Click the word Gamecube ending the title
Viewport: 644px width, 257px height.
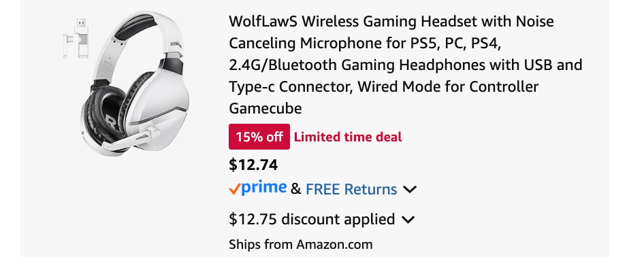tap(265, 109)
